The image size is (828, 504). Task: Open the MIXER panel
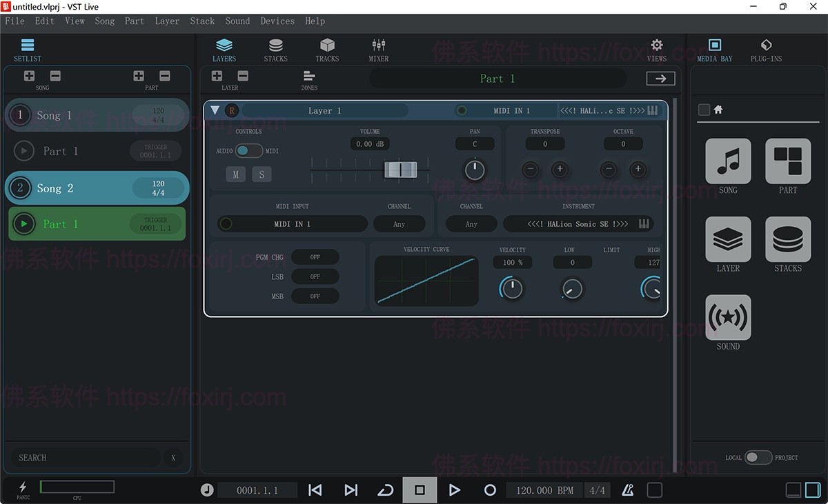(x=378, y=50)
